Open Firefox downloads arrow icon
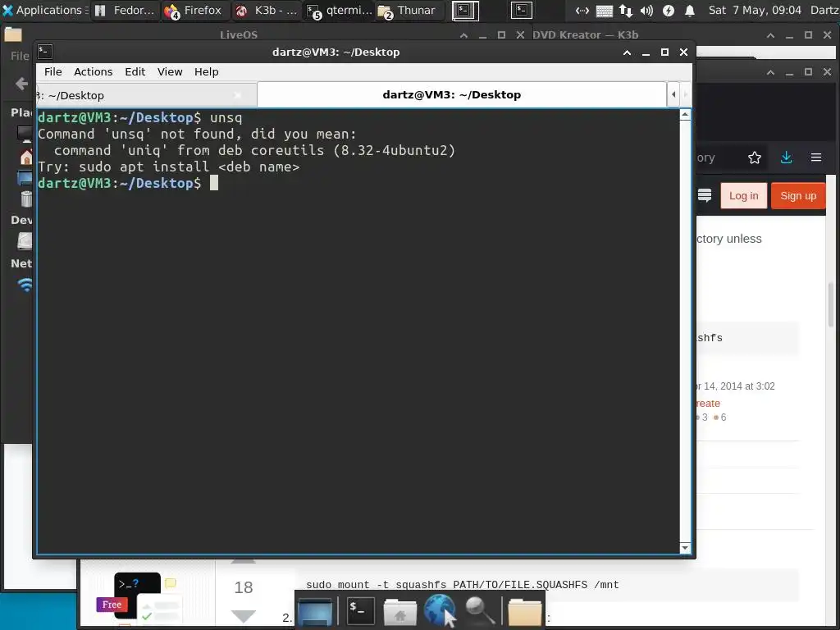 click(786, 157)
